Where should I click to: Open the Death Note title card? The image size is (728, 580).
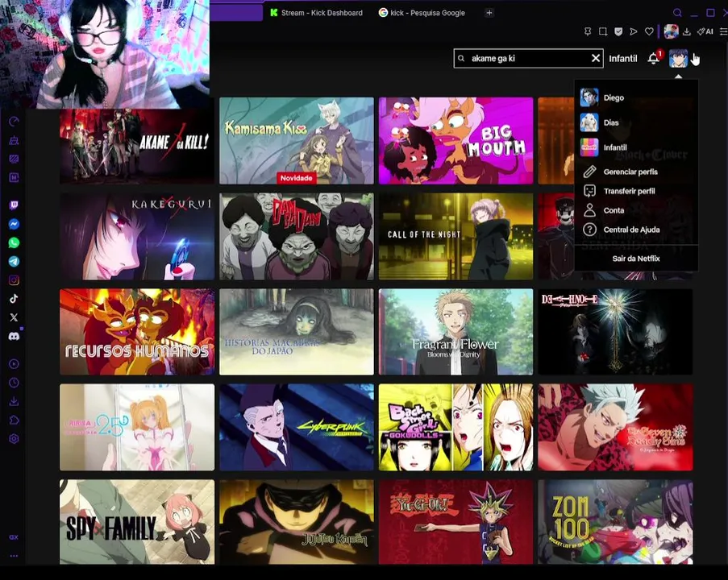pos(615,332)
